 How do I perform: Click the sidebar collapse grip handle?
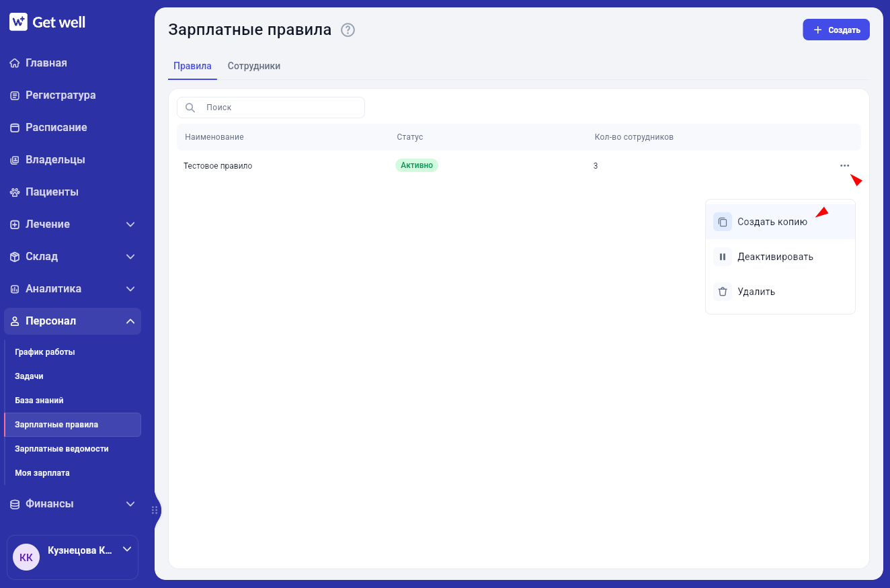click(155, 510)
